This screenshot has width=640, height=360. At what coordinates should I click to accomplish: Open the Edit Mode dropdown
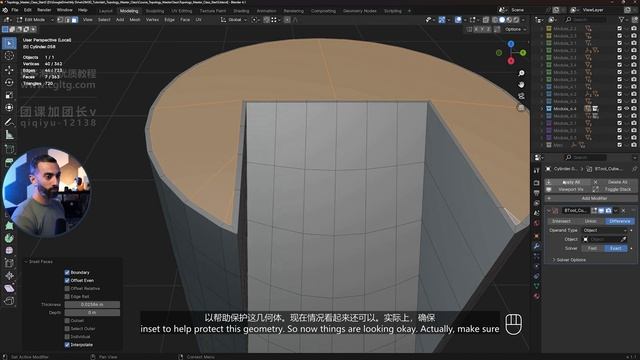click(35, 20)
